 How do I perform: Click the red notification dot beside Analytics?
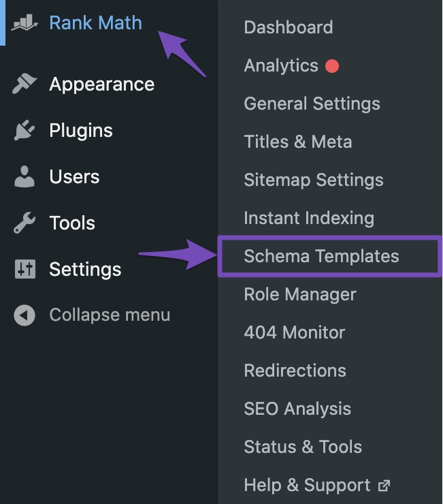point(332,66)
